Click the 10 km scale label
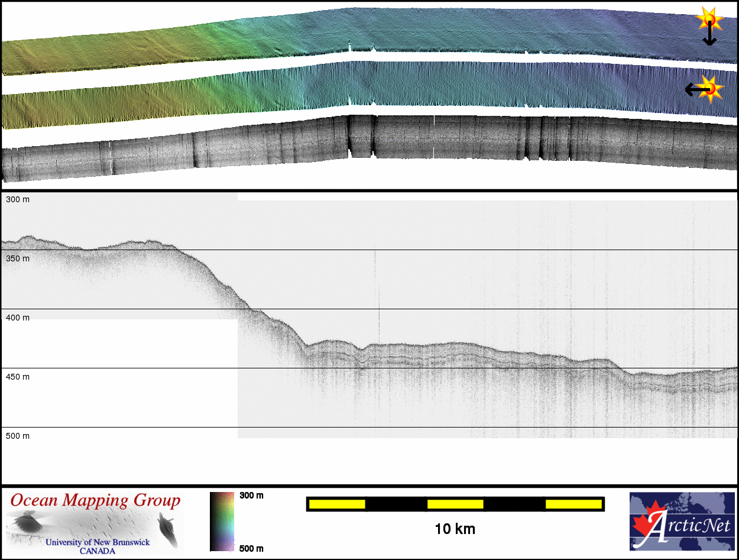The height and width of the screenshot is (560, 739). point(455,529)
